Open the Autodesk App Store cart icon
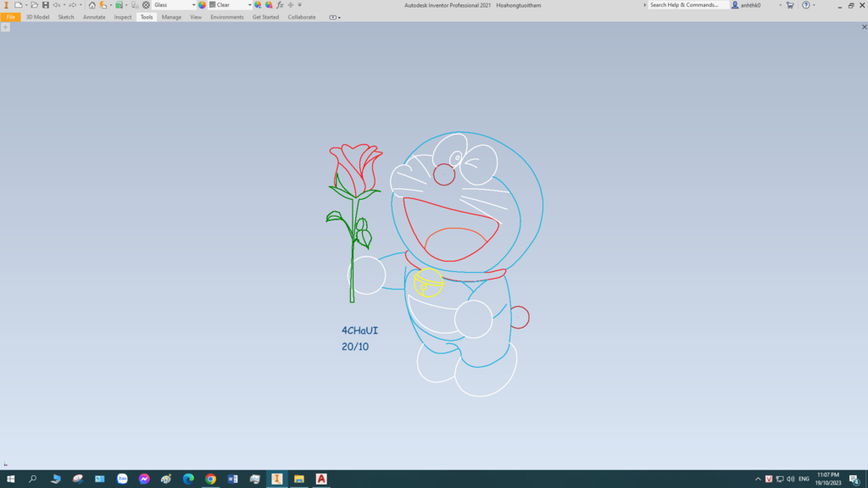The image size is (868, 488). click(790, 5)
